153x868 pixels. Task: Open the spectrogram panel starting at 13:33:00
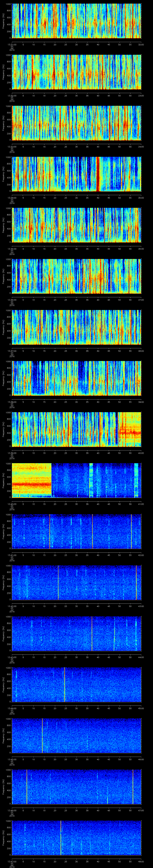77,123
